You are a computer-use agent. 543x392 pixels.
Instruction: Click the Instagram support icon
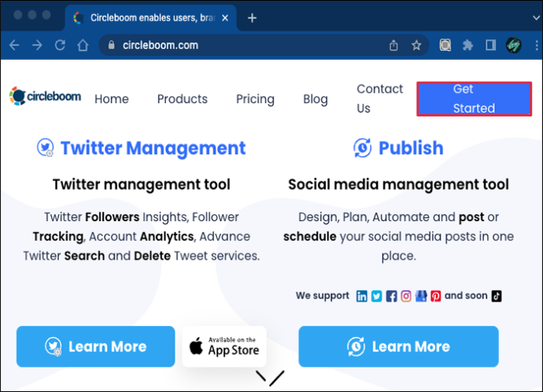[x=406, y=296]
